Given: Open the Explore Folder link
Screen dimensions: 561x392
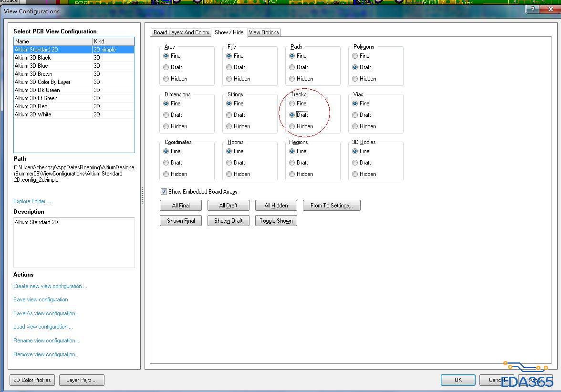Looking at the screenshot, I should [x=32, y=201].
